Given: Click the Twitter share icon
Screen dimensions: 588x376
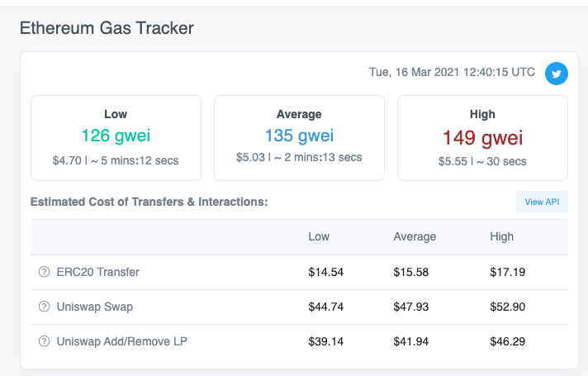Looking at the screenshot, I should tap(556, 74).
